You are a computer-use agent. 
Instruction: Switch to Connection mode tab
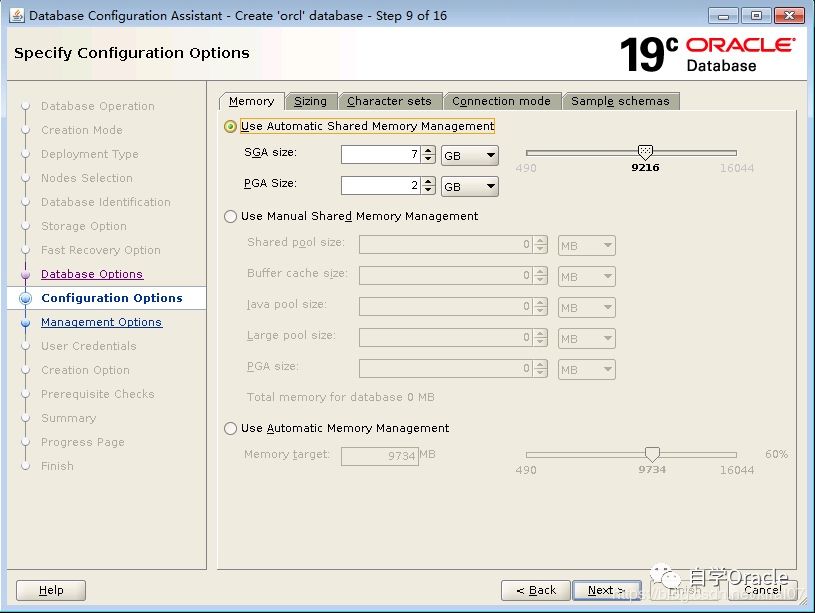501,101
